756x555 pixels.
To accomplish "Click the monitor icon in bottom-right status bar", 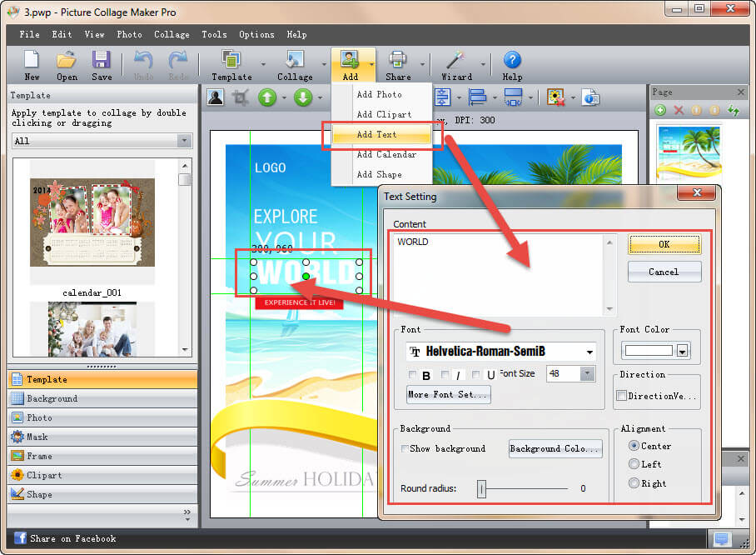I will 722,538.
